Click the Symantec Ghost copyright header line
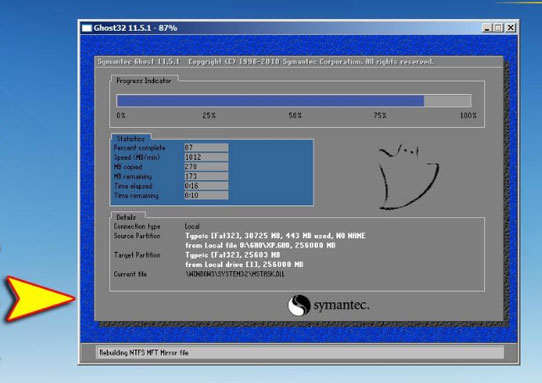Image resolution: width=542 pixels, height=383 pixels. pos(265,62)
